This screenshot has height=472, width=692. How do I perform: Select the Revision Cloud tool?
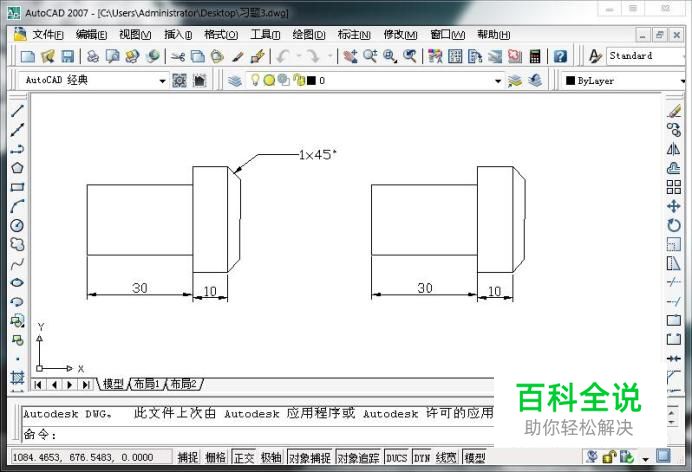[17, 244]
